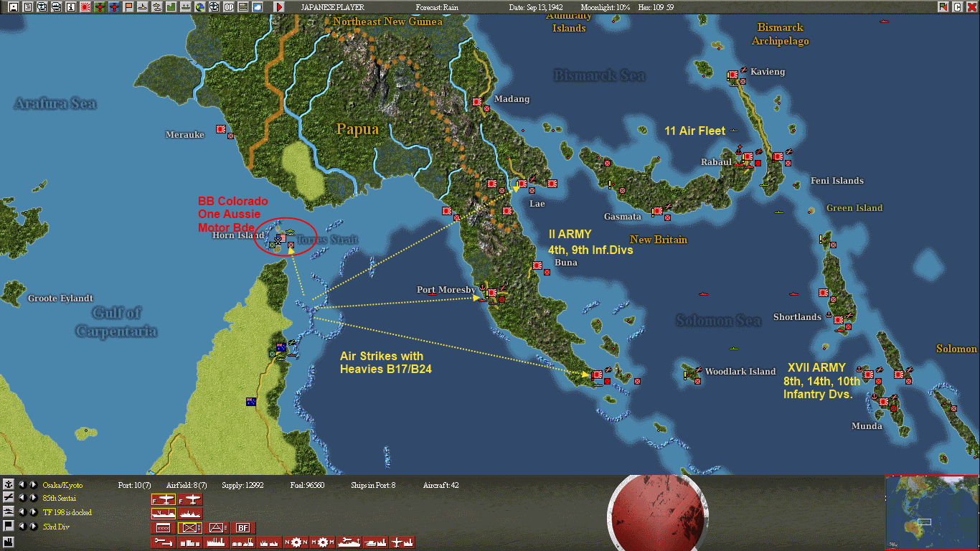
Task: Open the OP toolbar icon
Action: point(229,6)
